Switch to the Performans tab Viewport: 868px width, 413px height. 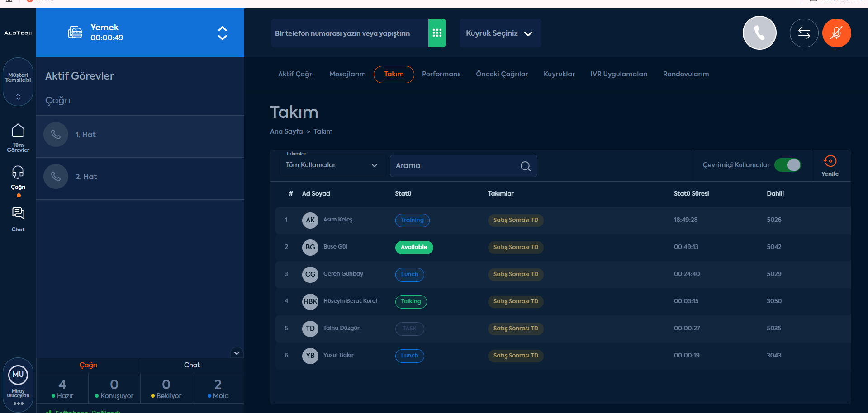(441, 74)
